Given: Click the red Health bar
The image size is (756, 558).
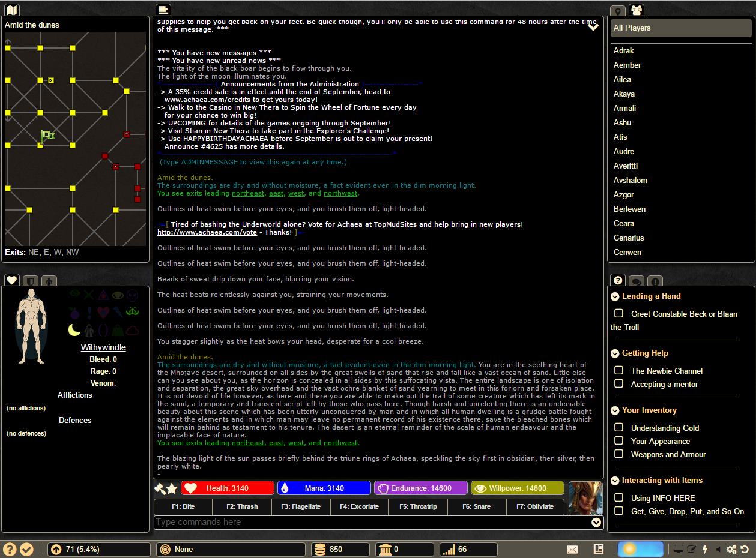Looking at the screenshot, I should (x=228, y=488).
